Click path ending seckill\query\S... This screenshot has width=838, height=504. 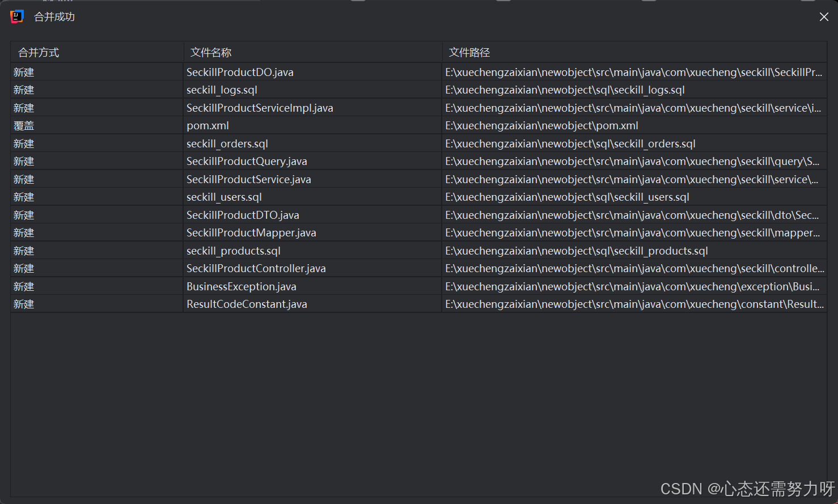pyautogui.click(x=632, y=161)
